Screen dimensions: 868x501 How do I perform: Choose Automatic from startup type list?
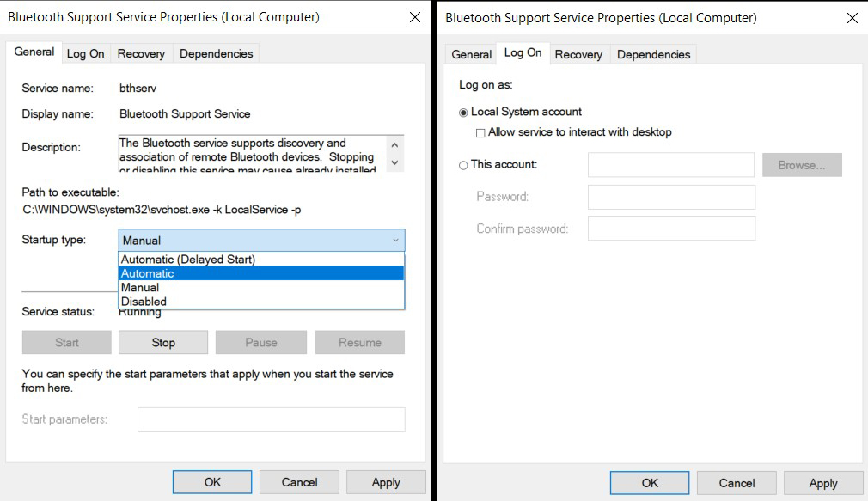click(x=261, y=273)
